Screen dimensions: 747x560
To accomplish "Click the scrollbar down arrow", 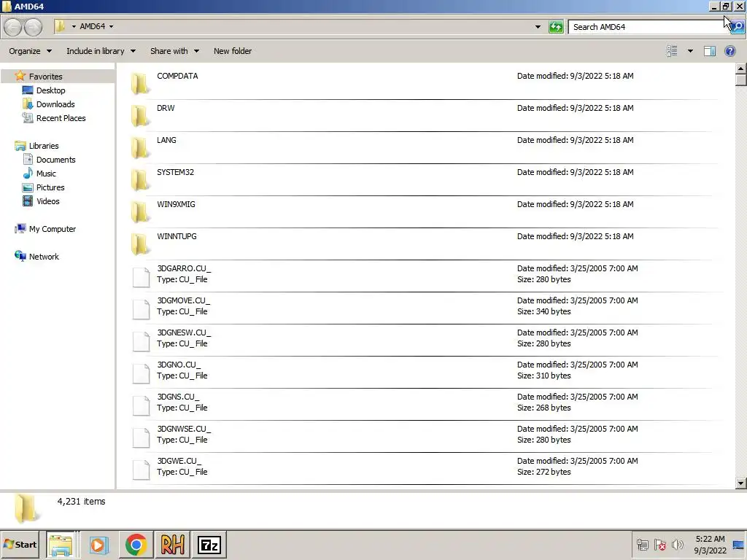I will [740, 483].
